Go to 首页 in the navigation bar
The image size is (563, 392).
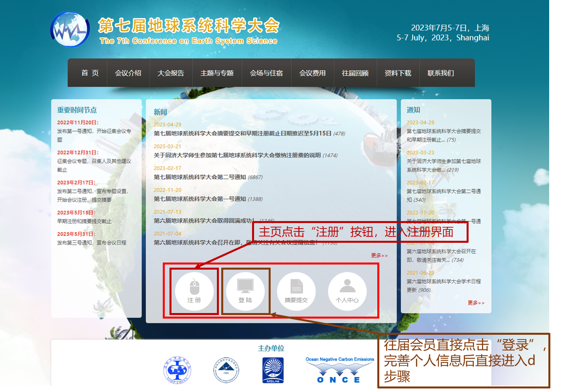(x=90, y=73)
